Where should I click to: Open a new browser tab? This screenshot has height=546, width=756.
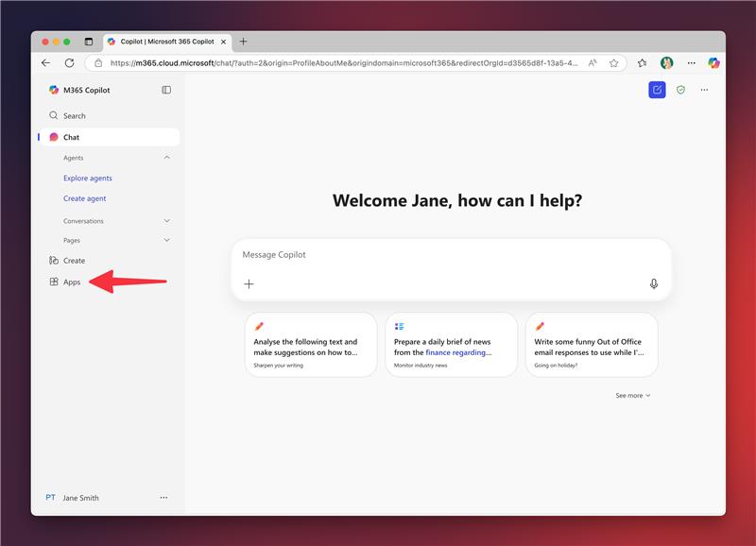(x=244, y=42)
